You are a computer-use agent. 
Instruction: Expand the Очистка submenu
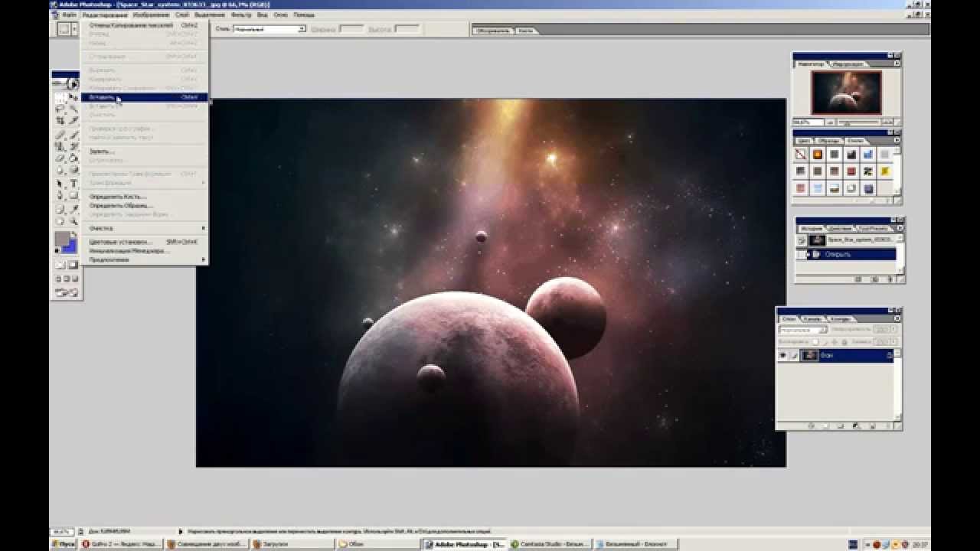[x=143, y=228]
